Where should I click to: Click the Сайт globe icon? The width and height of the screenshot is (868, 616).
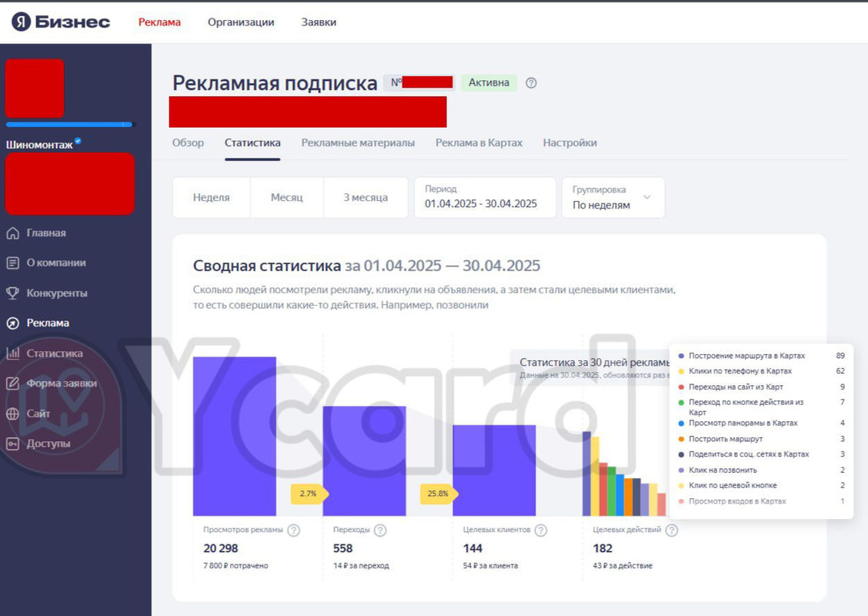[13, 413]
